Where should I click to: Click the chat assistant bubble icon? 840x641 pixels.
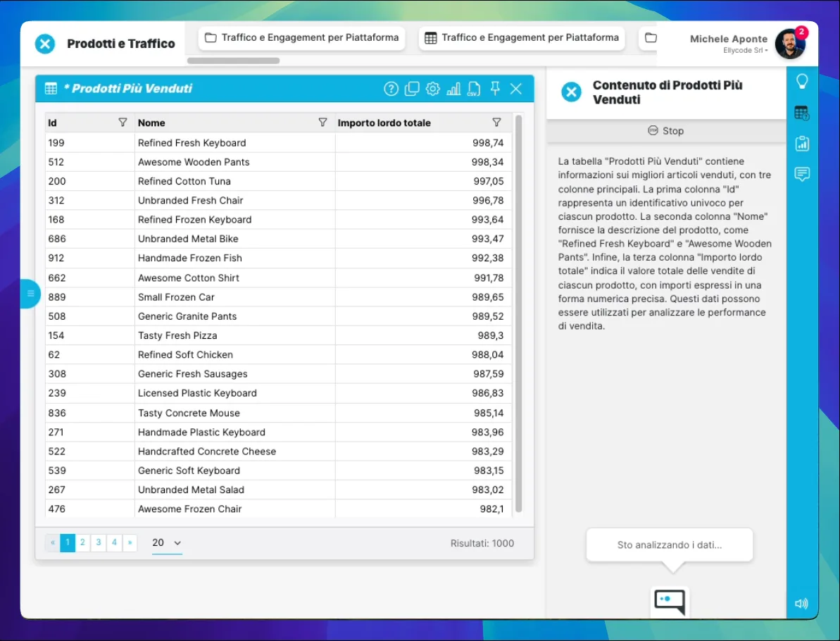click(670, 602)
